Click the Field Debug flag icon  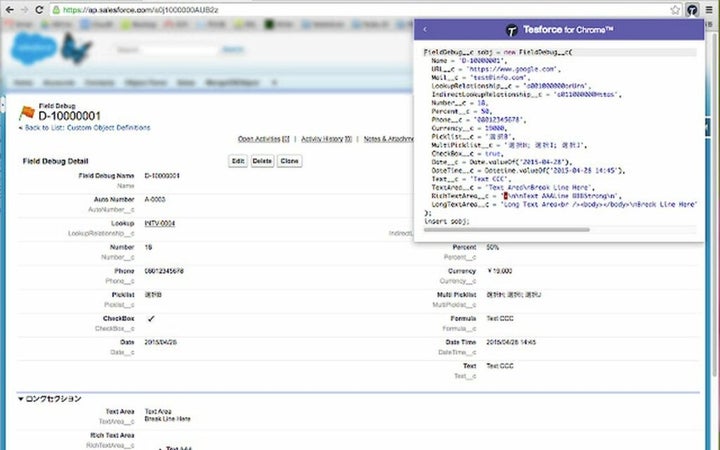click(25, 113)
